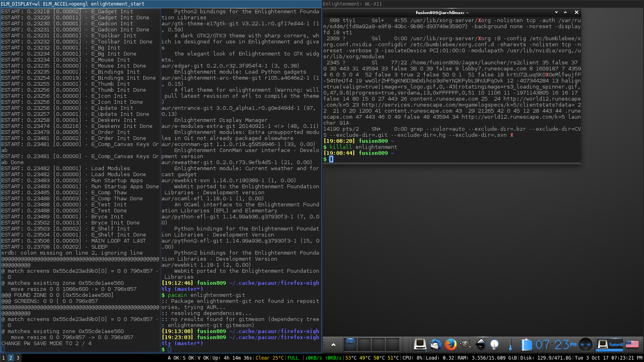Open Enlightenment start menu arrow button
The height and width of the screenshot is (362, 644).
tap(333, 345)
